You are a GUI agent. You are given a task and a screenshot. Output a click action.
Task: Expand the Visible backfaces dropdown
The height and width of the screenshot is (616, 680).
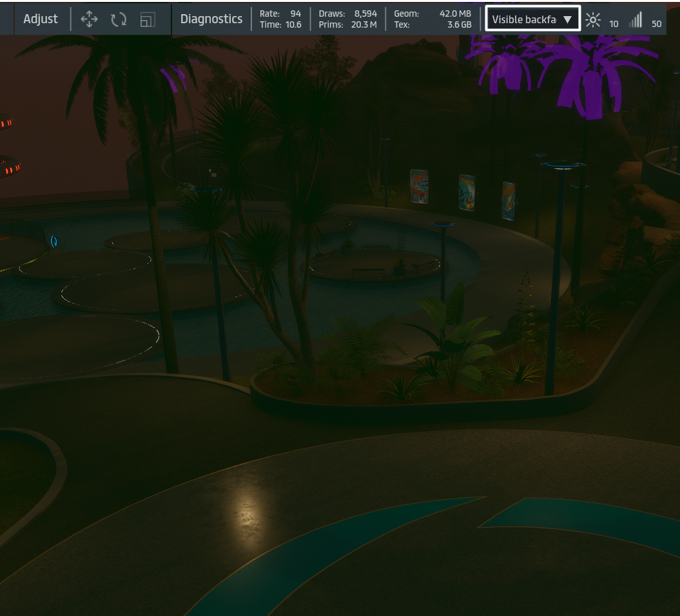[x=532, y=19]
